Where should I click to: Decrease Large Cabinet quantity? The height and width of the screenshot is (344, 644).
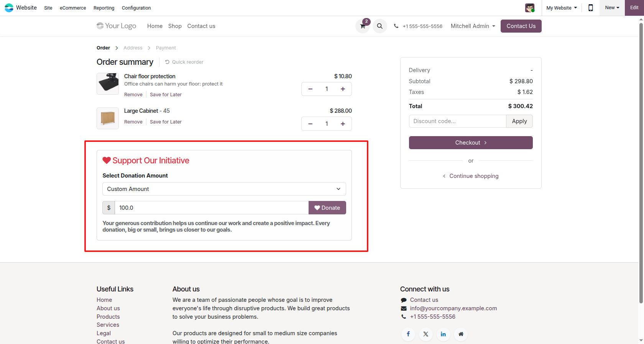310,124
